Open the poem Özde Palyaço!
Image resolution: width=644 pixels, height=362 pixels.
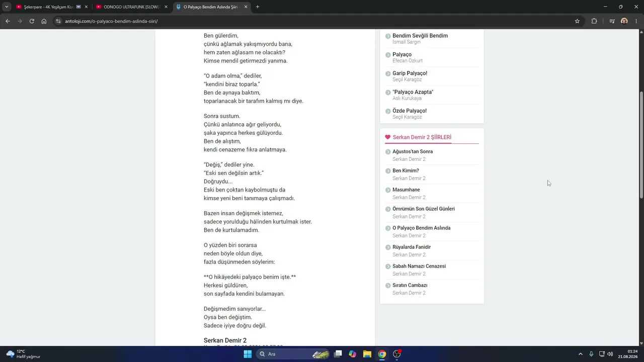[410, 111]
